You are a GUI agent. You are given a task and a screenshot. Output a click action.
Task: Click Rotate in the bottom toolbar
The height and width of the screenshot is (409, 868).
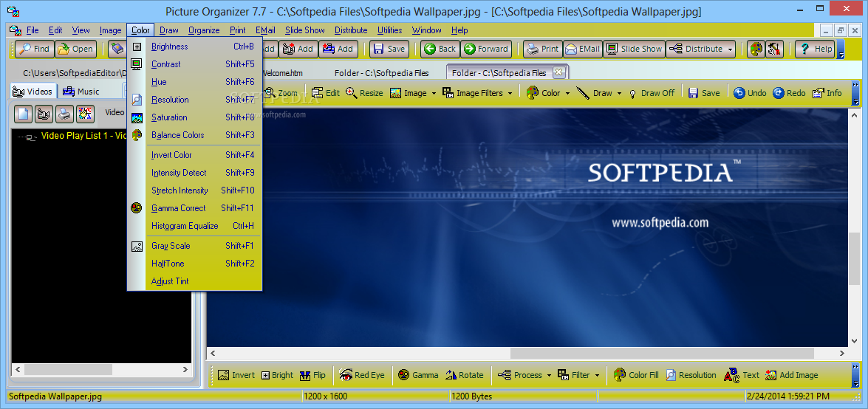(465, 375)
